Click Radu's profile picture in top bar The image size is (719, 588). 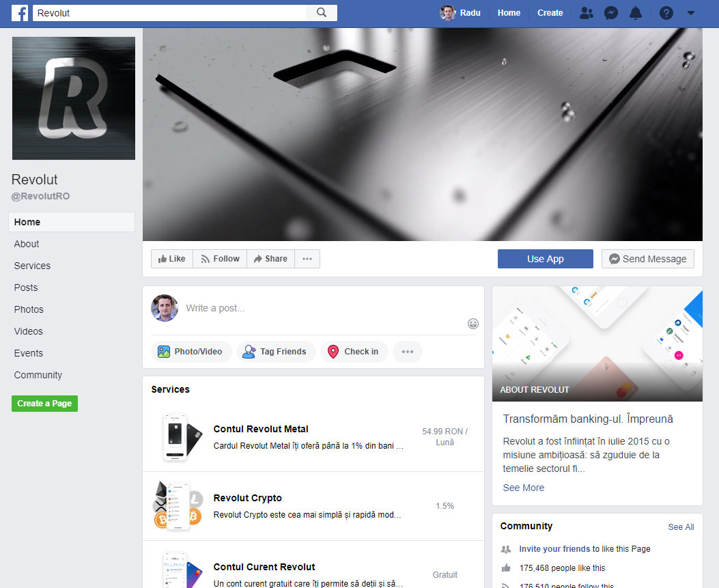(447, 13)
